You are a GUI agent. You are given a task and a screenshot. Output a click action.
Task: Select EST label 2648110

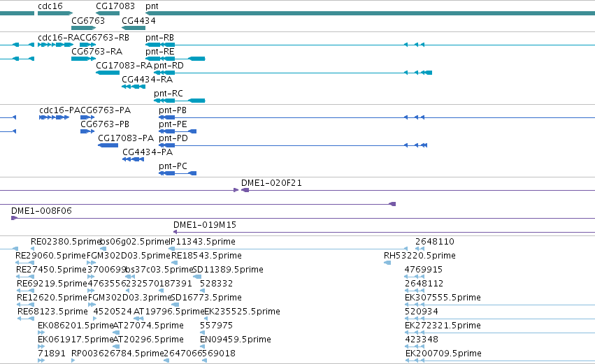coord(435,242)
